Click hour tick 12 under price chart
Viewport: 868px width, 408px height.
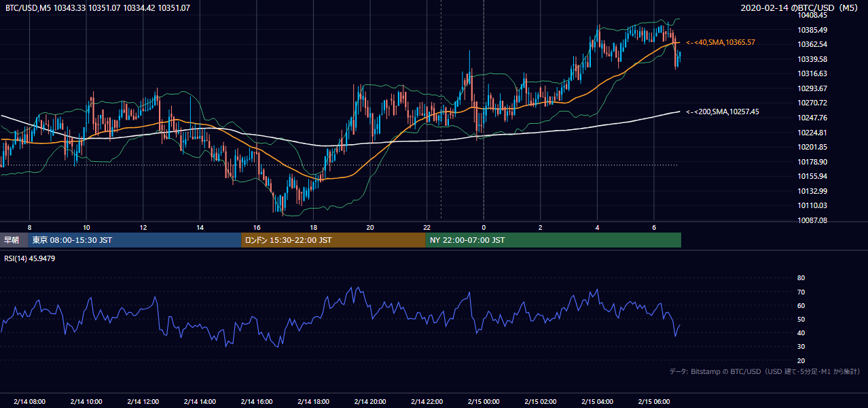coord(143,227)
